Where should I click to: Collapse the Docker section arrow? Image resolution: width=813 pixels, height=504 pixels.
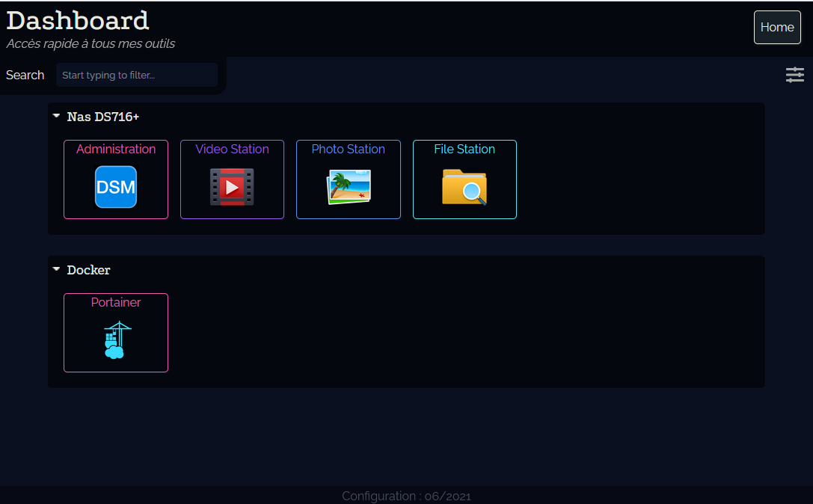pyautogui.click(x=56, y=269)
